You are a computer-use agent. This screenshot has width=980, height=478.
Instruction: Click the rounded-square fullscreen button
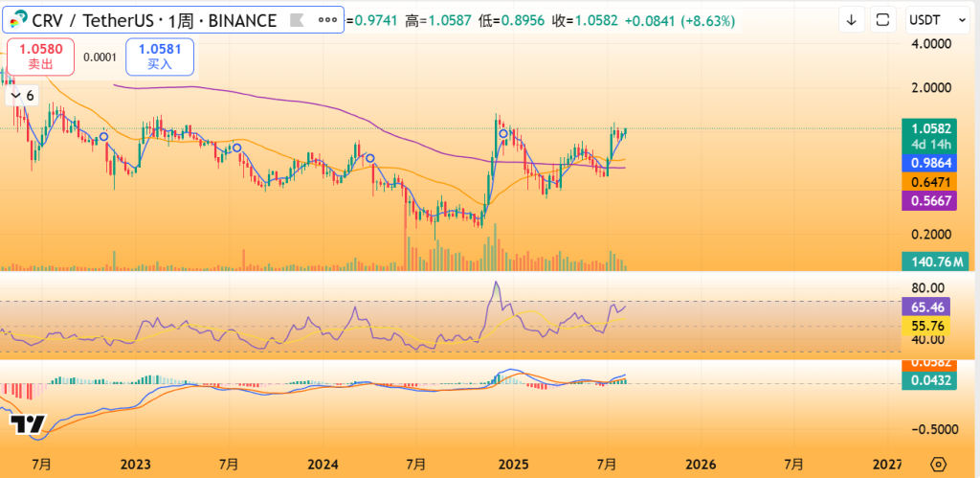(x=882, y=20)
